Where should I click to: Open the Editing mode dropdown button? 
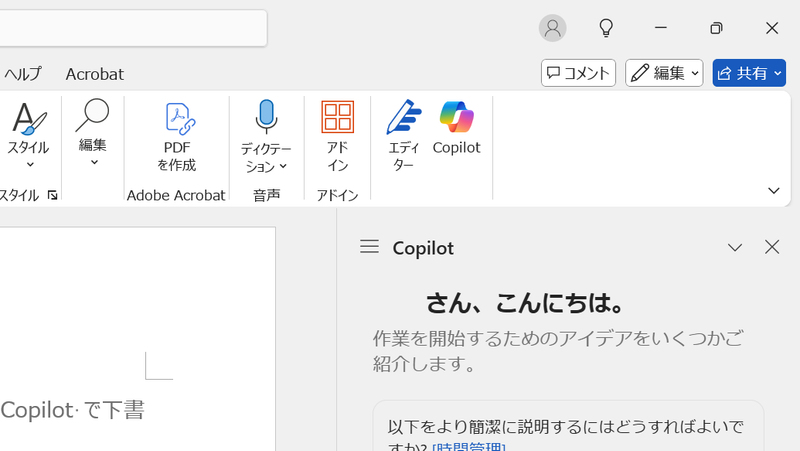[664, 73]
